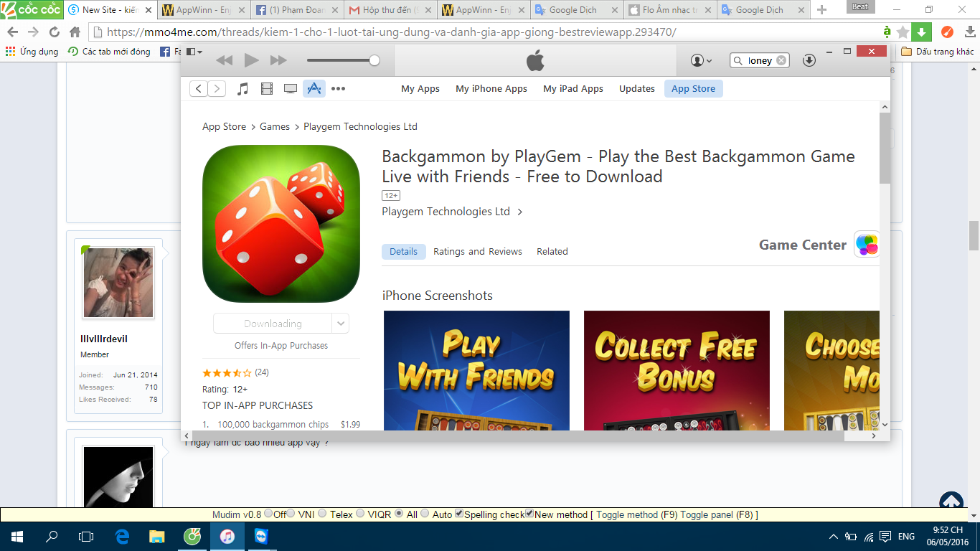Screen dimensions: 980x551
Task: Select the Details tab
Action: [x=403, y=252]
